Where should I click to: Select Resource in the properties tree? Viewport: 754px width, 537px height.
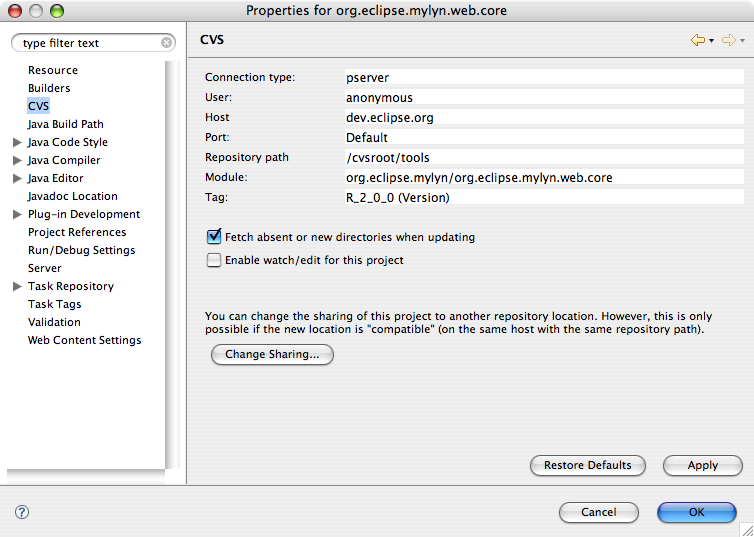[x=53, y=70]
